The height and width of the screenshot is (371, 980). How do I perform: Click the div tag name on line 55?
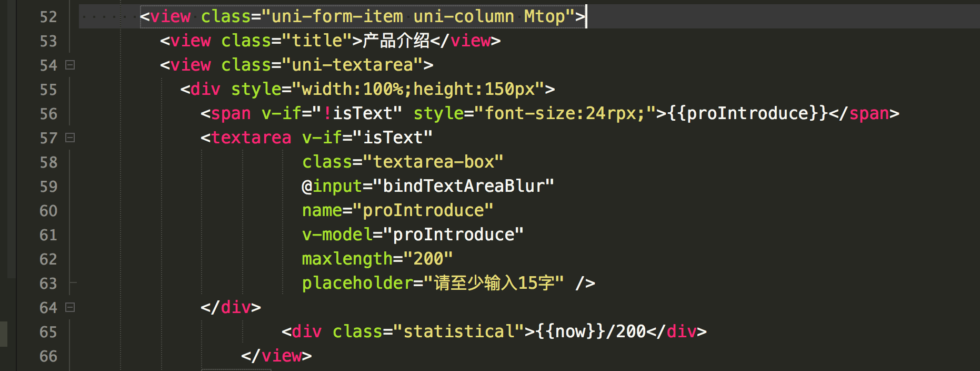(x=205, y=89)
